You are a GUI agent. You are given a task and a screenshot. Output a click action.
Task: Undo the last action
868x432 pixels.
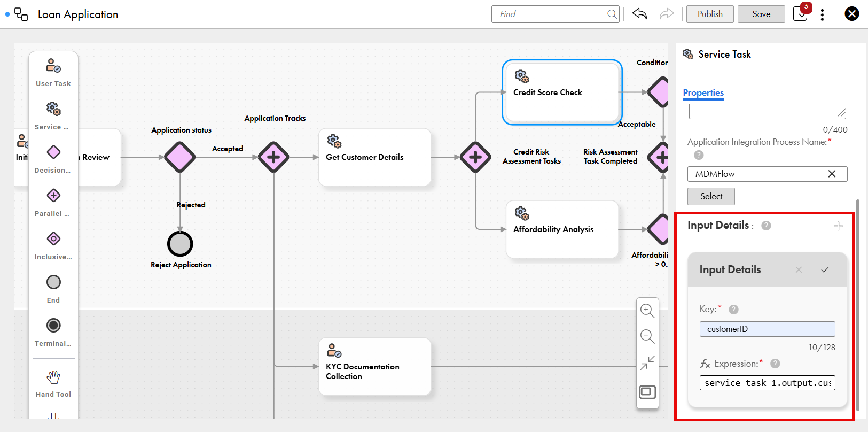coord(639,14)
